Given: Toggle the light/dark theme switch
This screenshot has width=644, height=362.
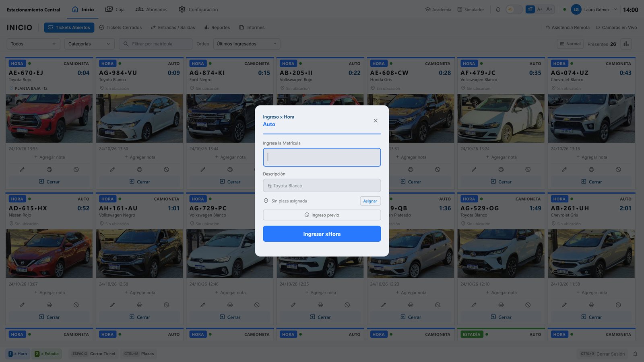Looking at the screenshot, I should [514, 9].
